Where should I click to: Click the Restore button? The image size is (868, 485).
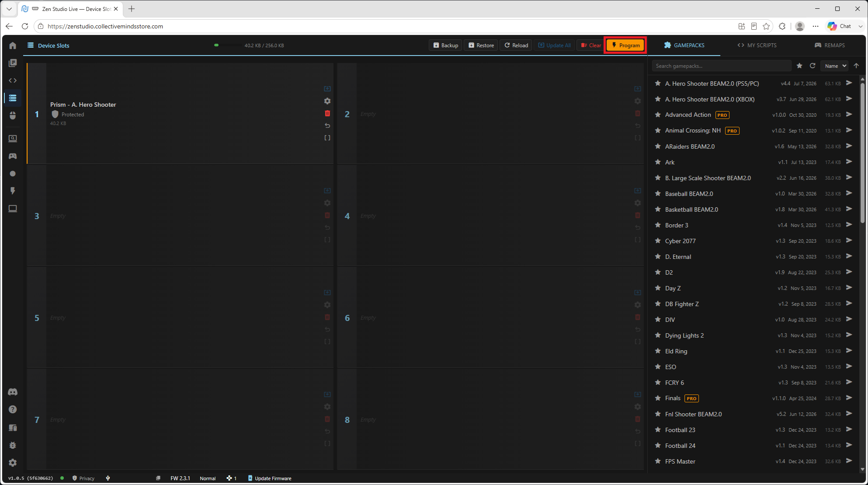pos(481,45)
